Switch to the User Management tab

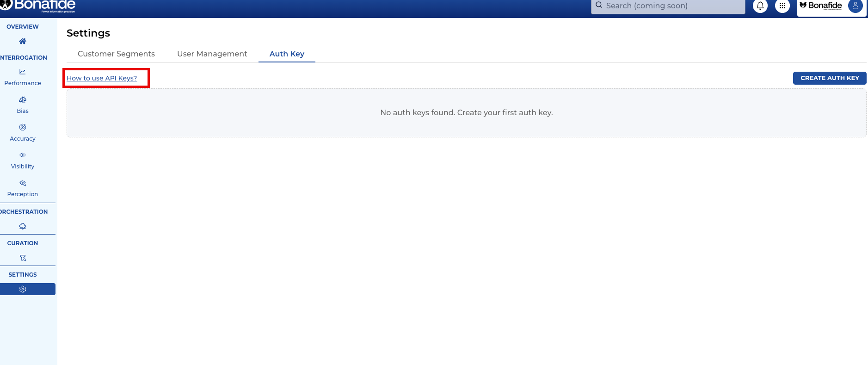click(x=212, y=54)
